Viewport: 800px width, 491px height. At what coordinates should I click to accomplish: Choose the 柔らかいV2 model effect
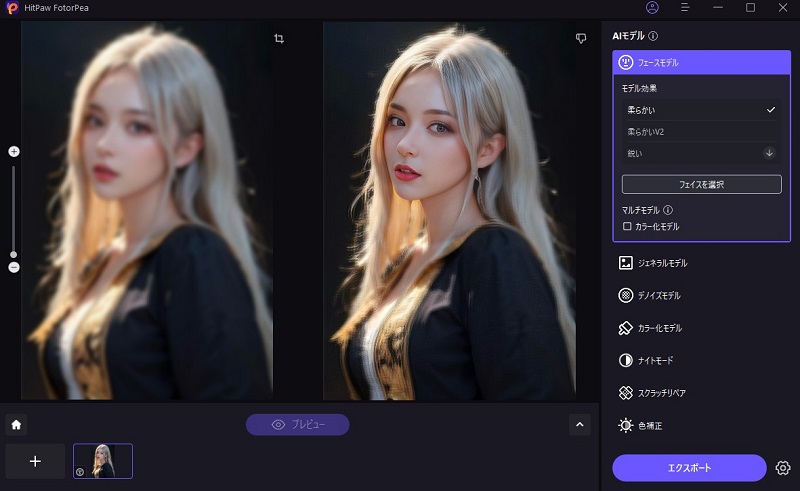pyautogui.click(x=698, y=131)
